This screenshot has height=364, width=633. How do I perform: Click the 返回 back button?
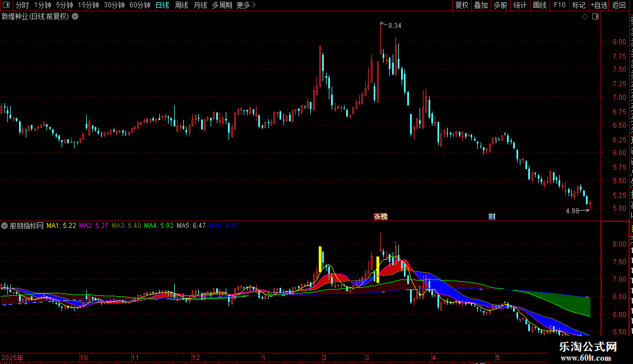click(x=619, y=5)
